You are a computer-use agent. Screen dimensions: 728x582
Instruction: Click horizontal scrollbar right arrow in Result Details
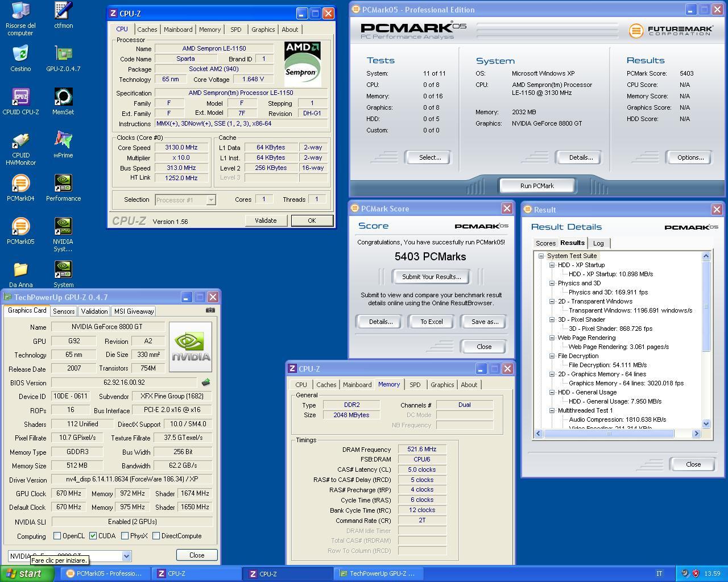point(696,433)
